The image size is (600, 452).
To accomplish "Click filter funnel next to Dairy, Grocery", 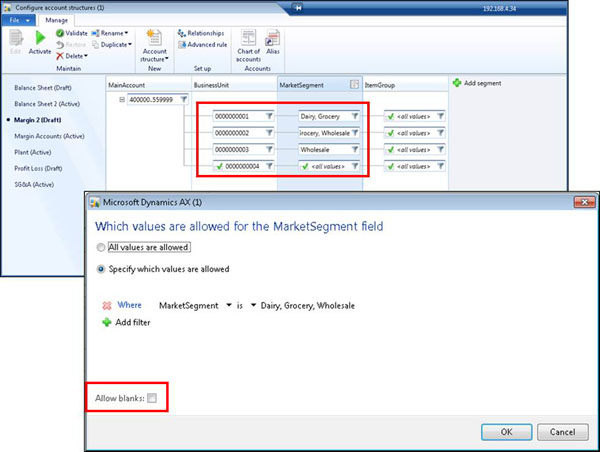I will (354, 117).
